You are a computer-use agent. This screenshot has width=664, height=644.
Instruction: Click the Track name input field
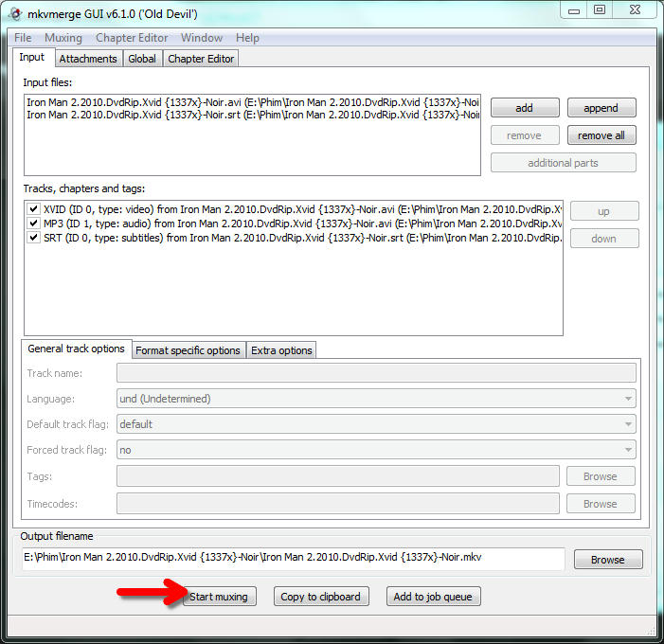pos(376,373)
